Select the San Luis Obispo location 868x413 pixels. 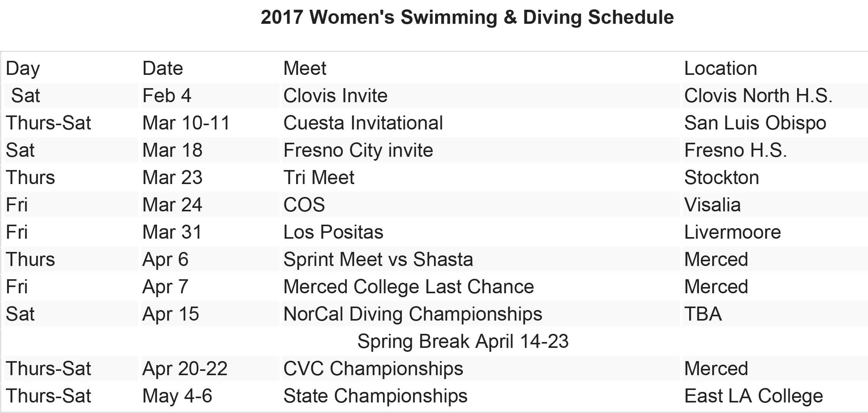pos(755,123)
